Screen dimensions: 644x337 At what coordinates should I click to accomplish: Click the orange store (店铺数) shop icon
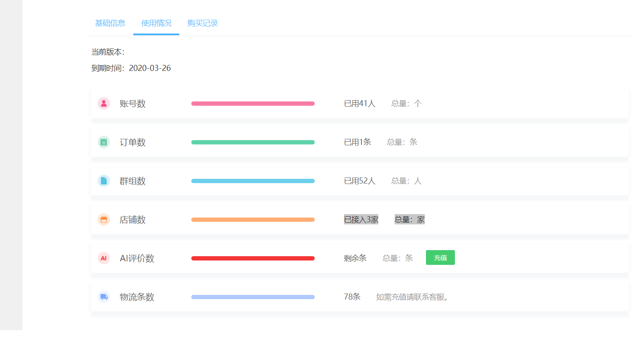104,220
